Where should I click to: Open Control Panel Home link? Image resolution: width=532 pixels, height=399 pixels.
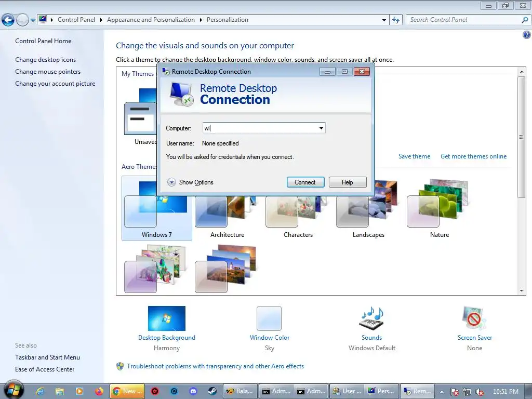(43, 41)
